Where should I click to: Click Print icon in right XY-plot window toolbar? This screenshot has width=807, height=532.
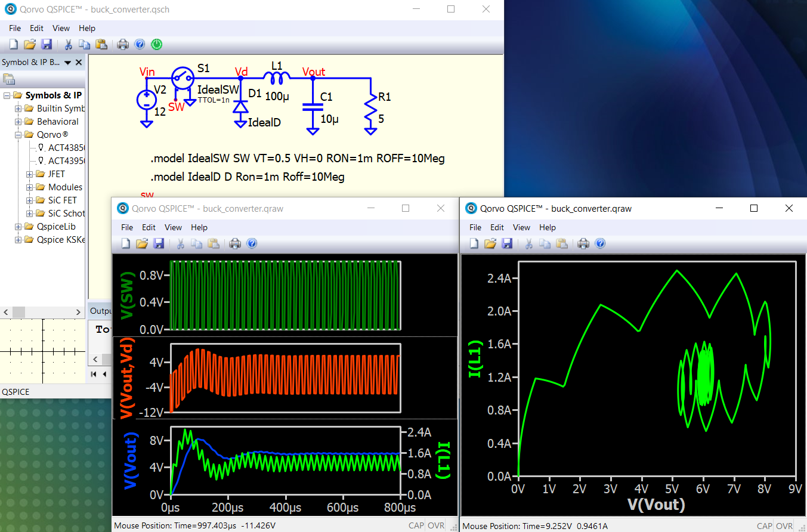(583, 243)
